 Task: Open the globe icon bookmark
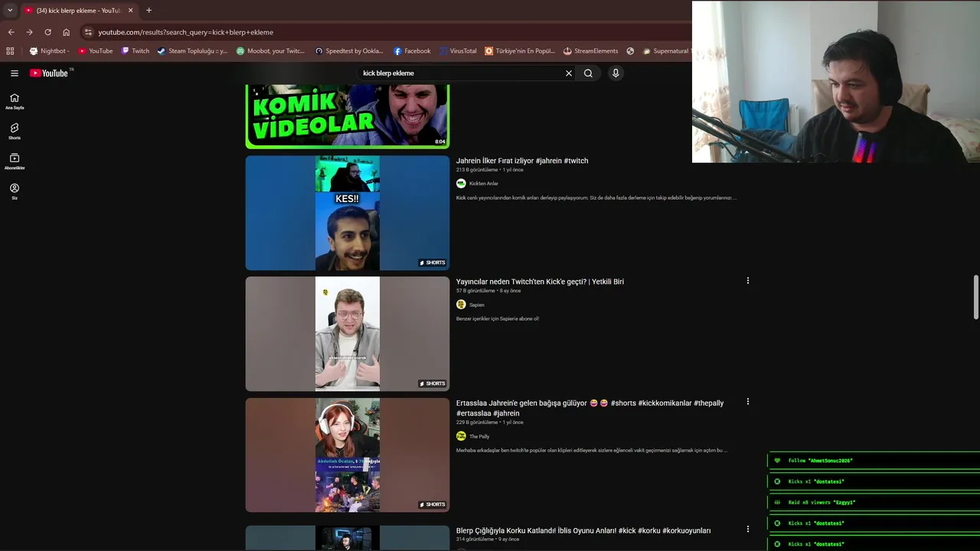point(630,51)
